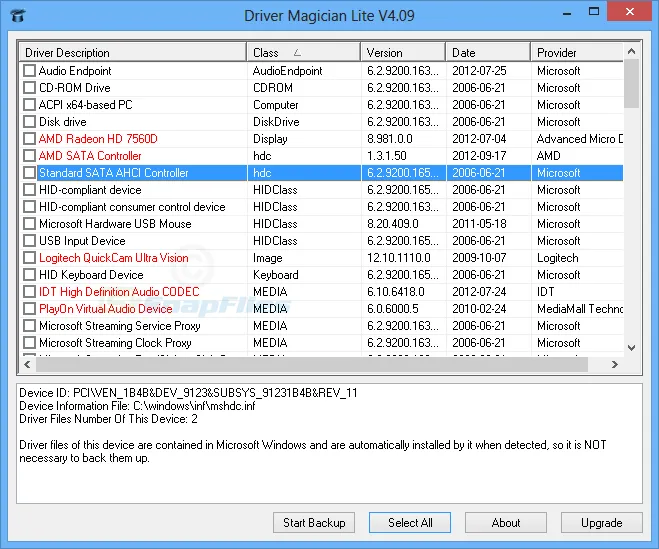
Task: Sort by Version column header
Action: [x=403, y=53]
